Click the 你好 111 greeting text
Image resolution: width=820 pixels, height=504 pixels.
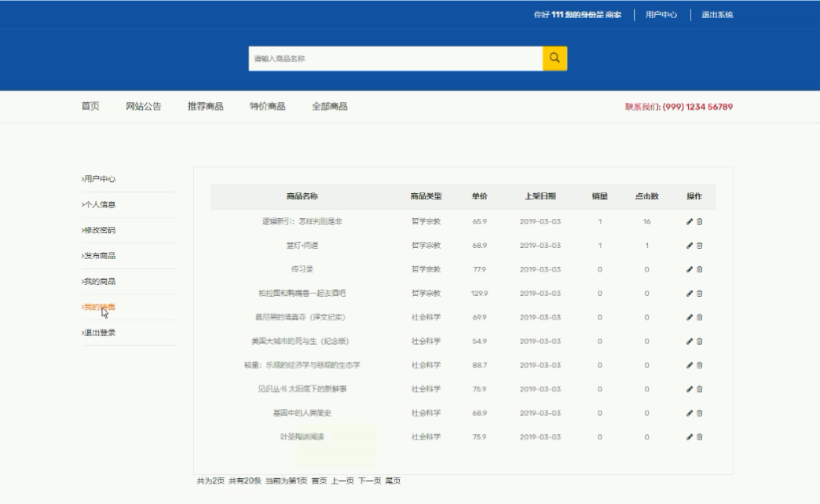tap(548, 15)
